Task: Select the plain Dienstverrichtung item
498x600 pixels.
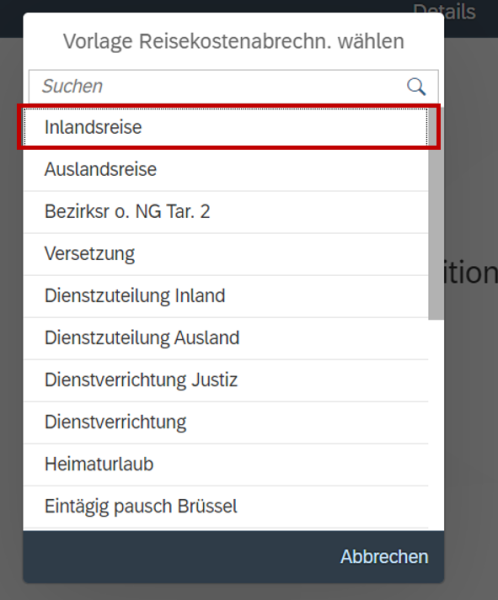Action: click(x=226, y=422)
